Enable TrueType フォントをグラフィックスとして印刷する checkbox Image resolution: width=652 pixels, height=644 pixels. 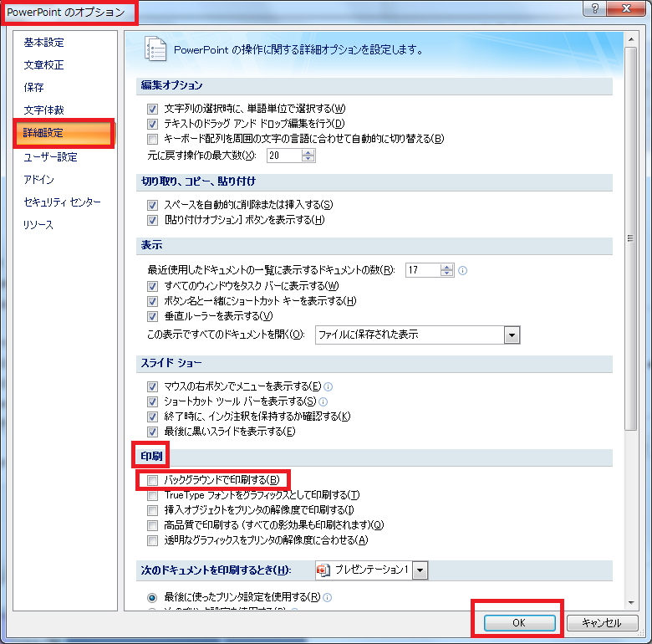(153, 495)
